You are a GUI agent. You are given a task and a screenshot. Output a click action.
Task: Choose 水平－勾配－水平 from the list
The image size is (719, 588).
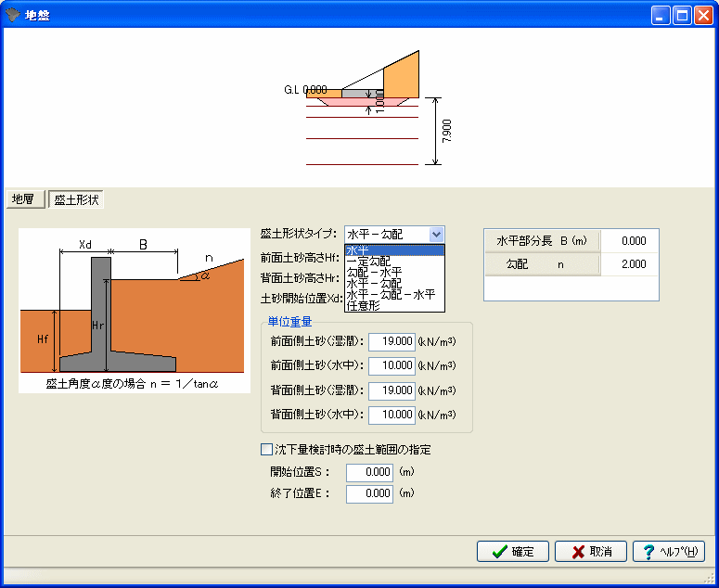(x=395, y=294)
